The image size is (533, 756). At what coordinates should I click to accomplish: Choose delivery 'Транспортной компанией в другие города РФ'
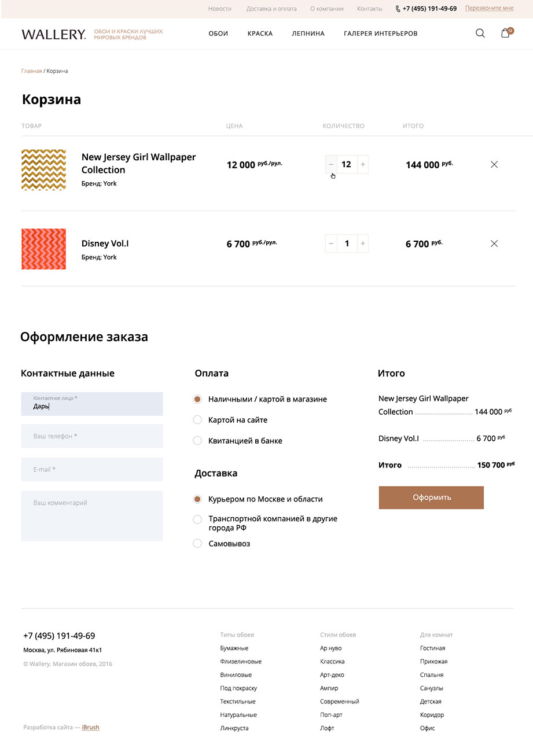pyautogui.click(x=197, y=519)
